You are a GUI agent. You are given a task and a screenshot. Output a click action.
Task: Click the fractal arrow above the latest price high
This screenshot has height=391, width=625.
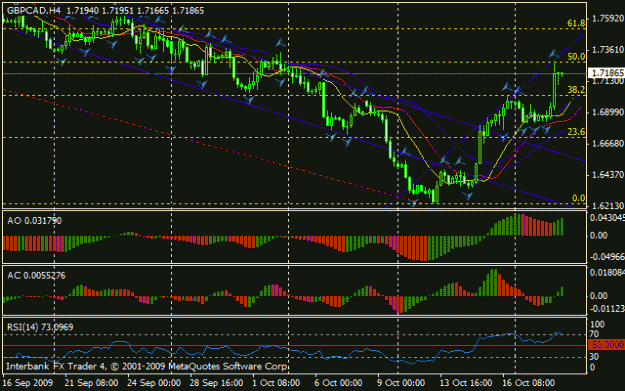coord(553,53)
